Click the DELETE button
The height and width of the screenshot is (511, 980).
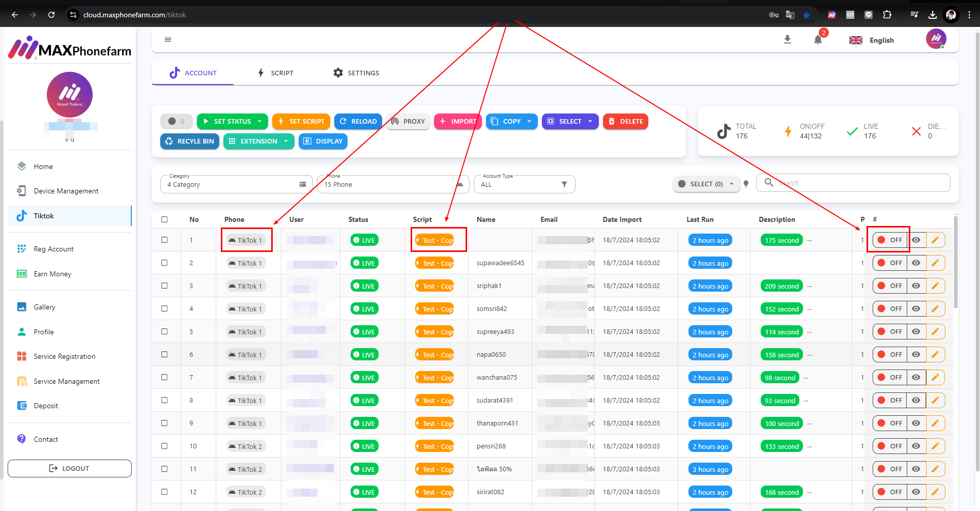tap(625, 121)
